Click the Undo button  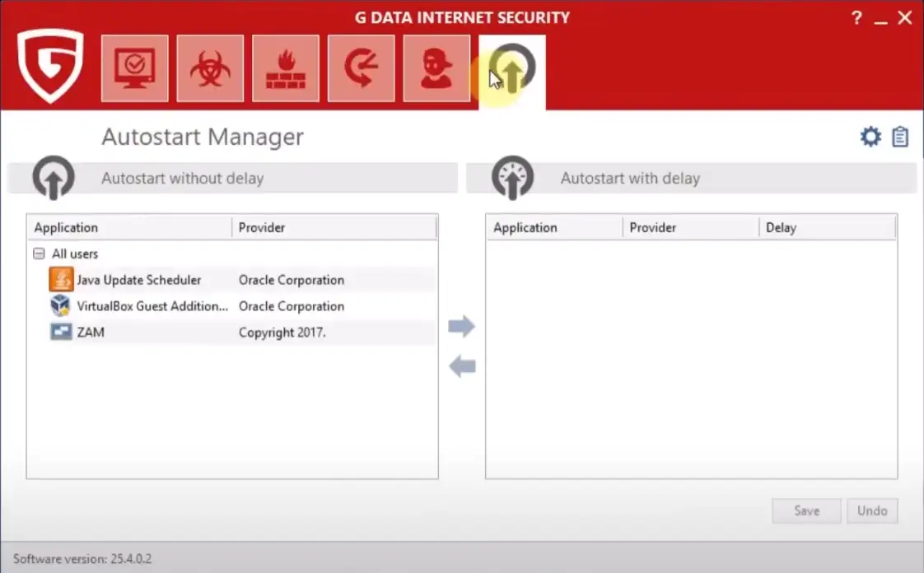(x=872, y=510)
